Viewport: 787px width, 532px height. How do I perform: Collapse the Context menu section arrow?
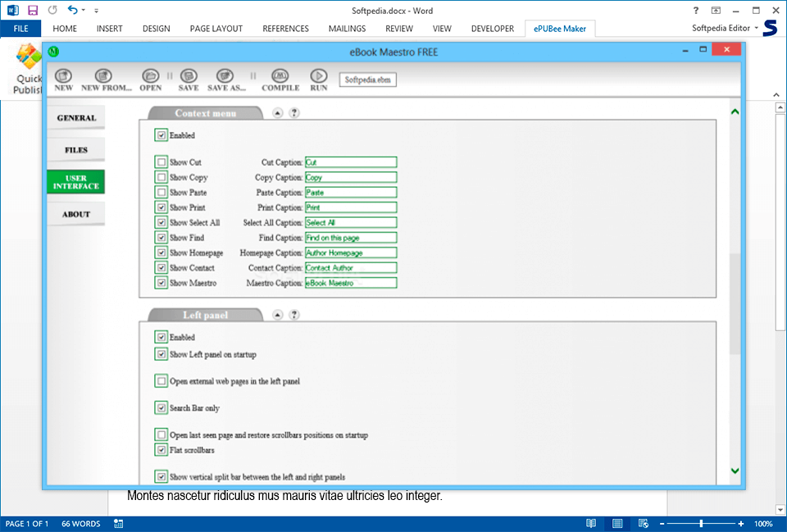coord(278,113)
